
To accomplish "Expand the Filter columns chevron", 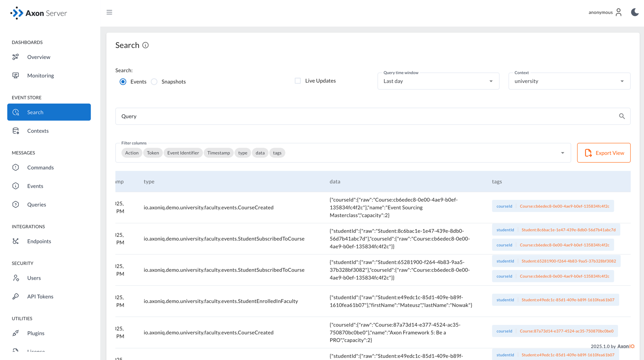I will (562, 153).
